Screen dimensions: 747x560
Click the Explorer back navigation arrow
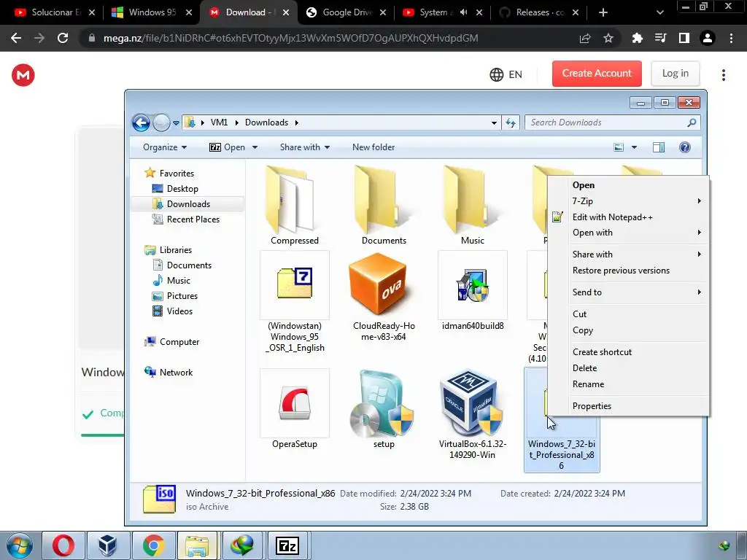click(141, 122)
